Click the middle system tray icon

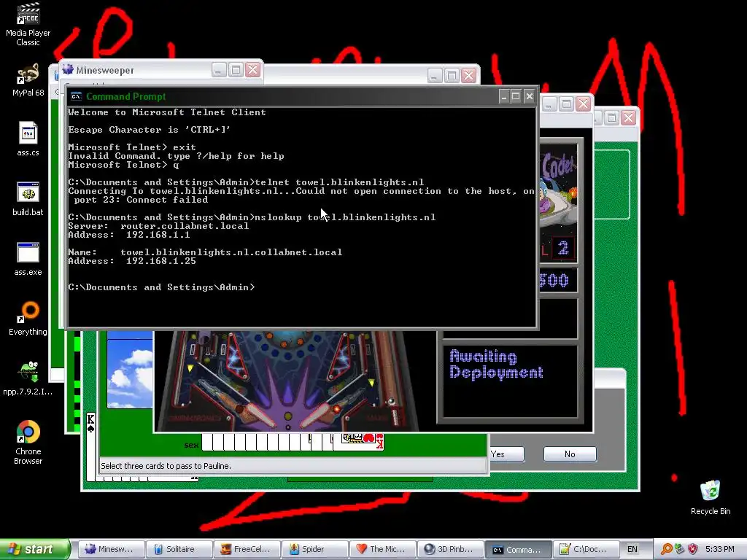point(680,549)
